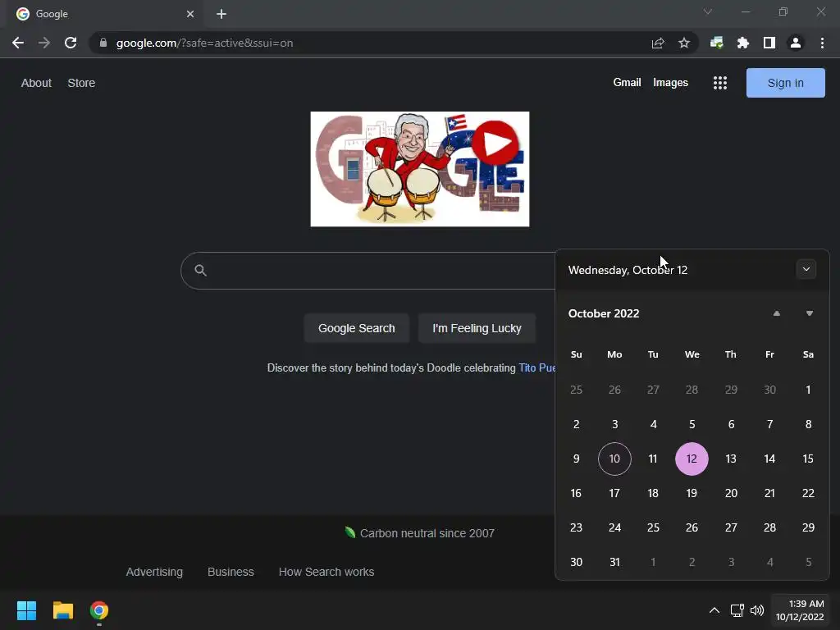The width and height of the screenshot is (840, 630).
Task: Open the tab search dropdown chevron
Action: 708,11
